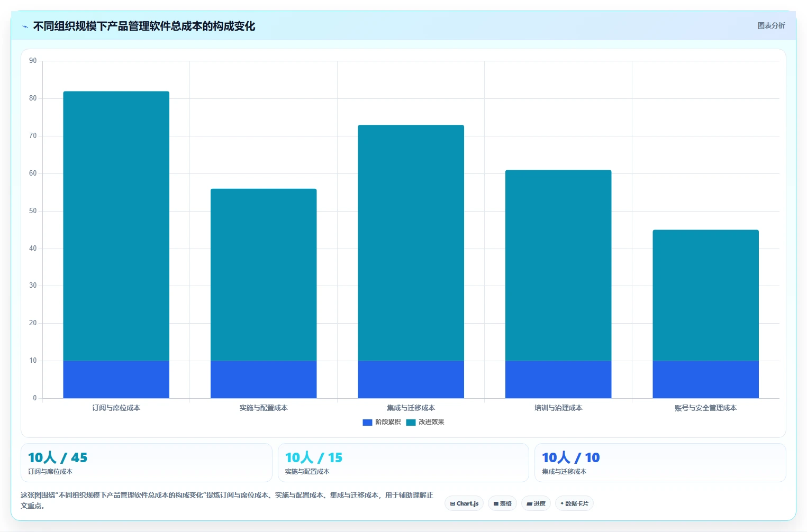Click the teal 订阅与席位成本 bar segment
This screenshot has width=807, height=532.
point(116,226)
